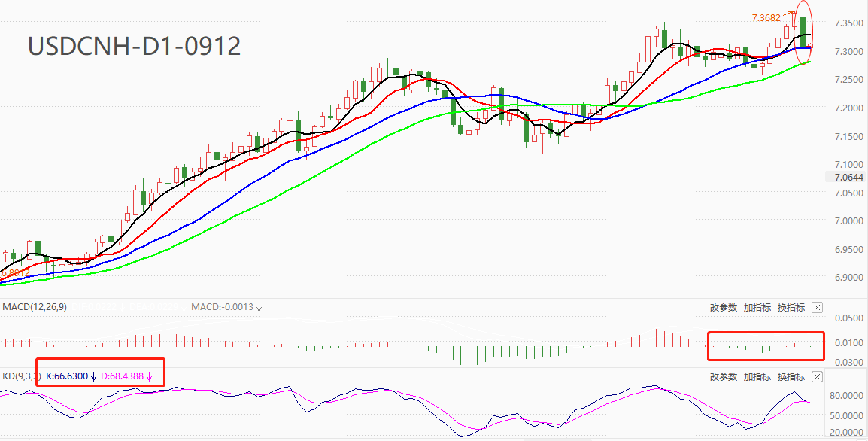The height and width of the screenshot is (441, 868).
Task: Open 换指标 in the KD panel
Action: pos(791,376)
